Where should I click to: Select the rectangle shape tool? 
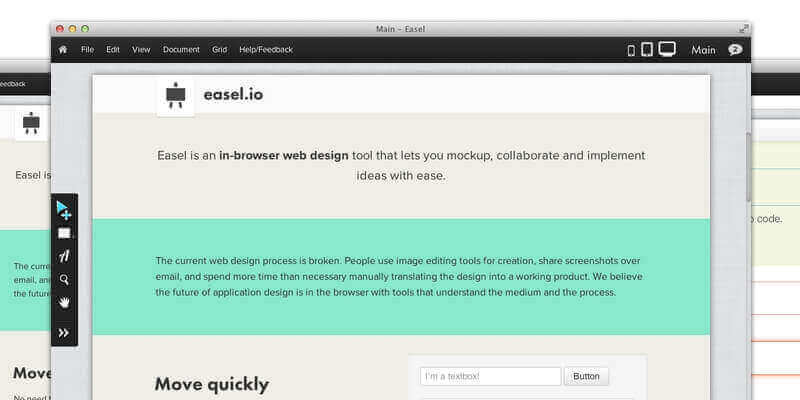point(64,234)
